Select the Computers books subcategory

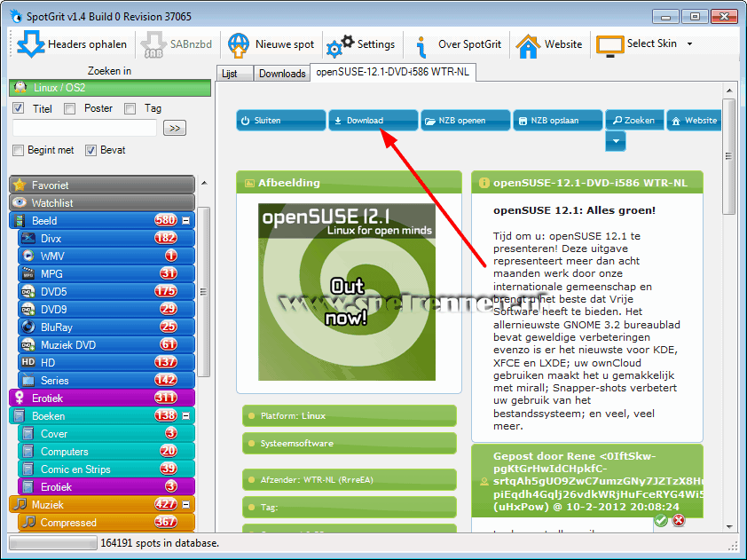click(x=106, y=452)
